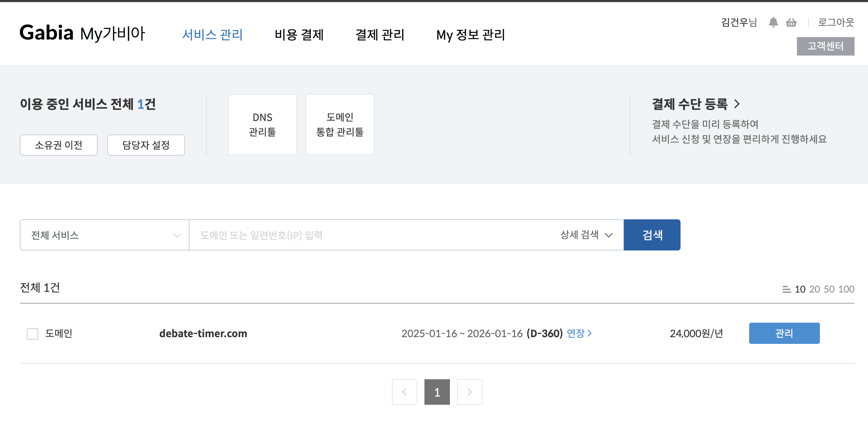Click 관리 button for debate-timer.com

click(784, 333)
